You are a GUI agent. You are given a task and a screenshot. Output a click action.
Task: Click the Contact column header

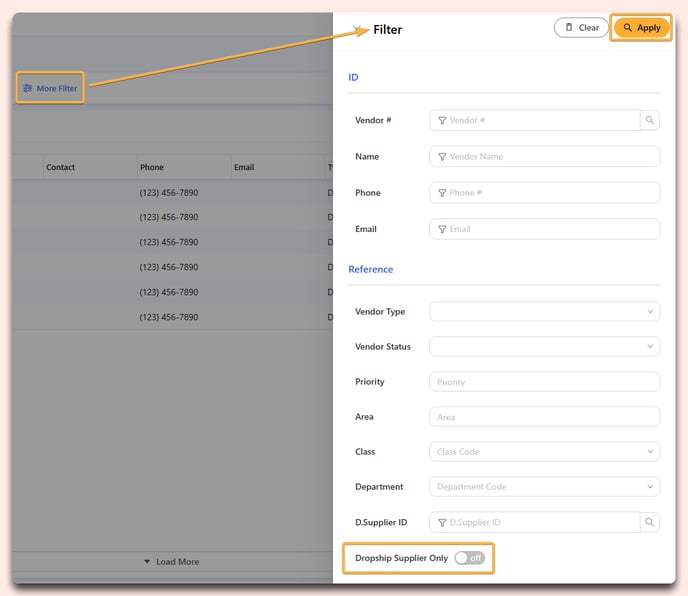pos(61,167)
